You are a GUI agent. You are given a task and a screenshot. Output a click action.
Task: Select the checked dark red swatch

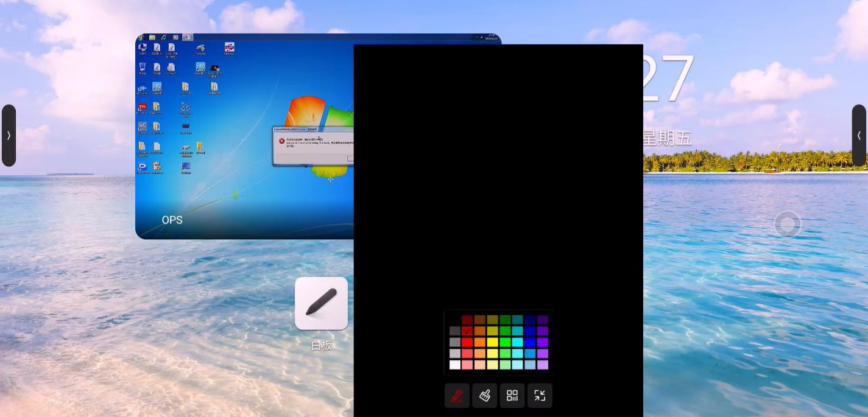tap(467, 331)
